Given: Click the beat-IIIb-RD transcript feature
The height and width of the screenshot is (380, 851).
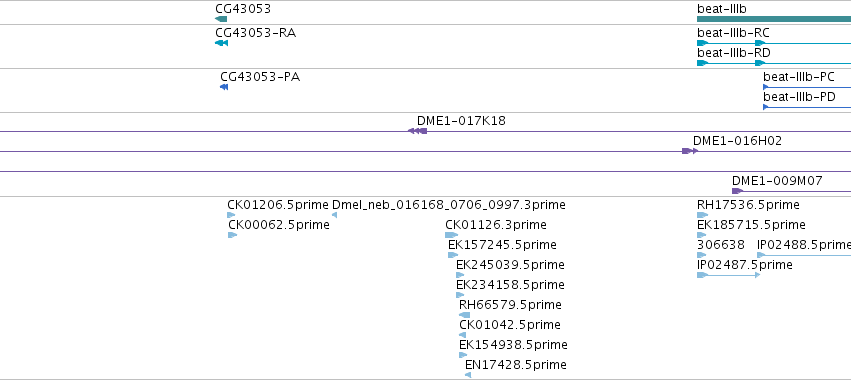Looking at the screenshot, I should tap(774, 63).
